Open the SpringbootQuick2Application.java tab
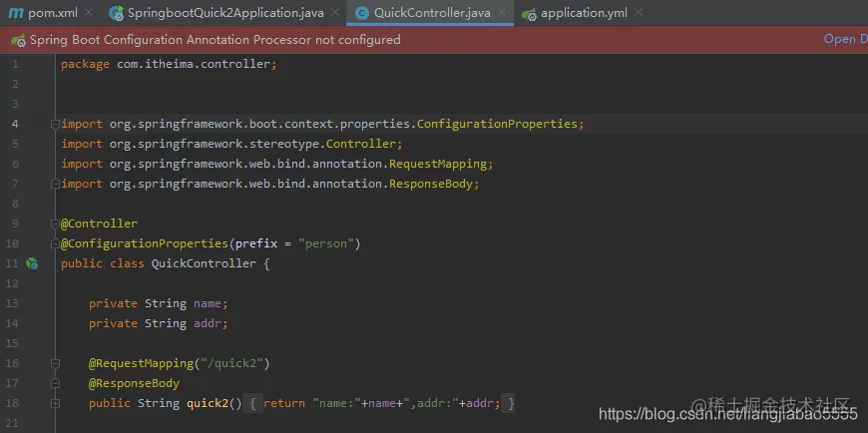868x433 pixels. click(x=225, y=13)
